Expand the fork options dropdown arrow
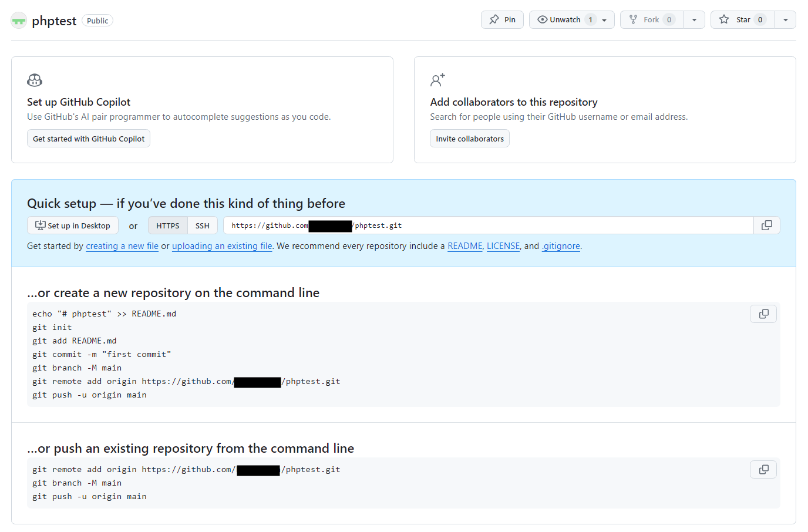808x532 pixels. tap(694, 19)
